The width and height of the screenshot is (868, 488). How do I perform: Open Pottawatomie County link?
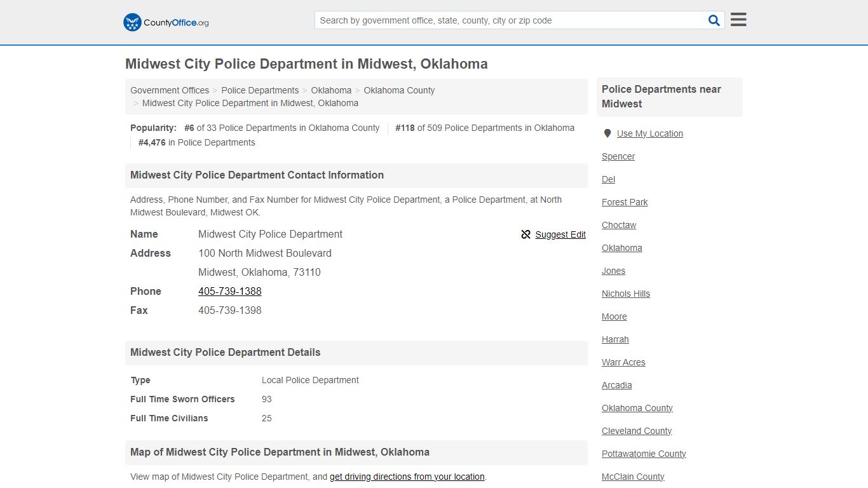tap(644, 454)
